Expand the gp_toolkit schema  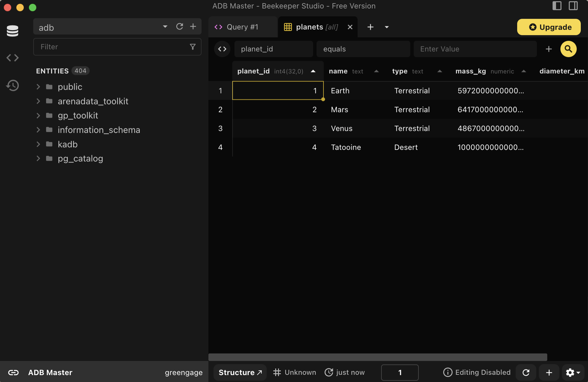point(38,116)
